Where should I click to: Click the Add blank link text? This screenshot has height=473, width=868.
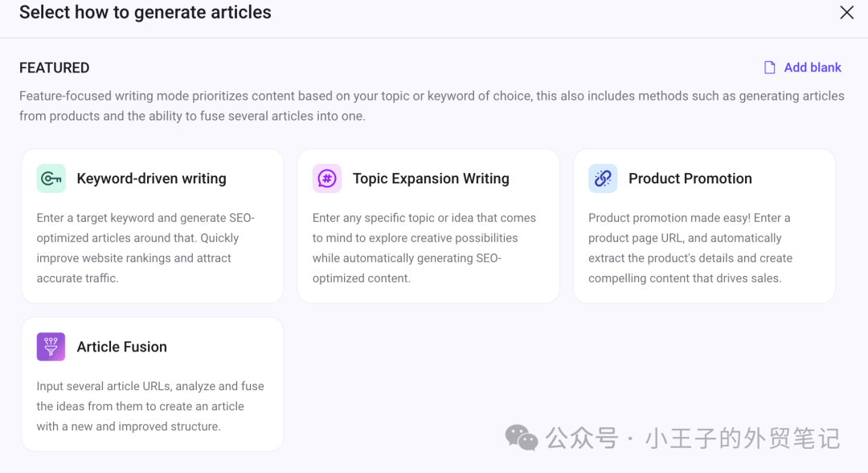813,68
